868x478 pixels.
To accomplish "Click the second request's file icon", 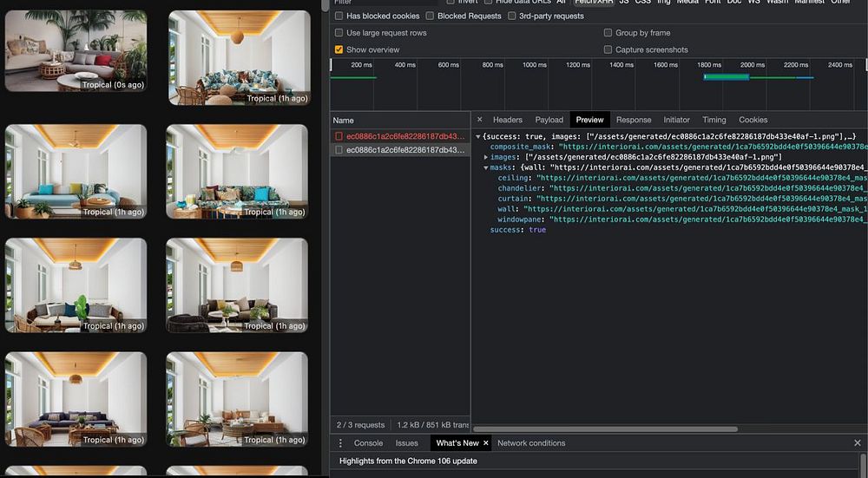I will pos(339,150).
